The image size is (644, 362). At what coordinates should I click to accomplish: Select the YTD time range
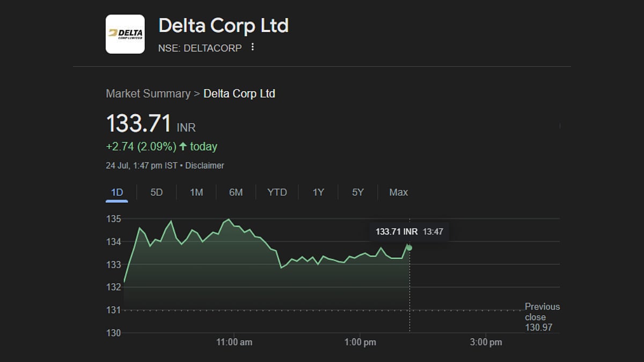[x=277, y=192]
